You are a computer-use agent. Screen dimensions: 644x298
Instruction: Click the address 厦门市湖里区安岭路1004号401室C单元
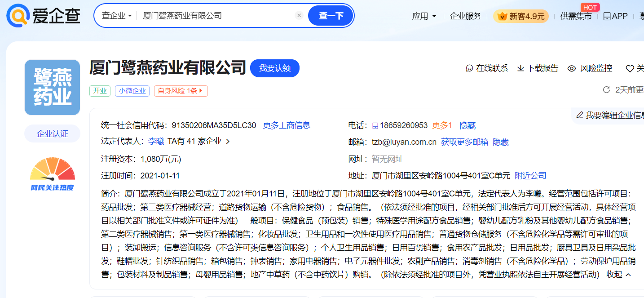pos(441,176)
